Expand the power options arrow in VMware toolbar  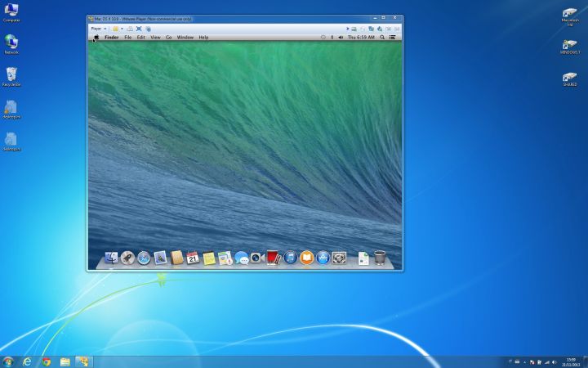122,29
